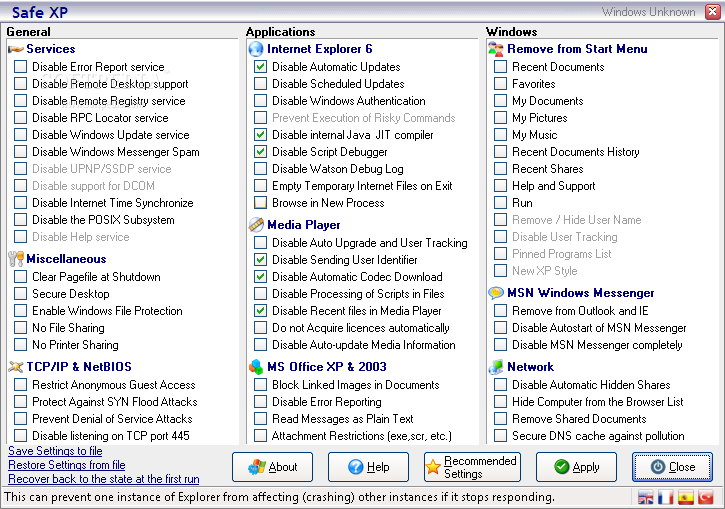Open Help
Viewport: 725px width, 509px height.
click(x=368, y=467)
